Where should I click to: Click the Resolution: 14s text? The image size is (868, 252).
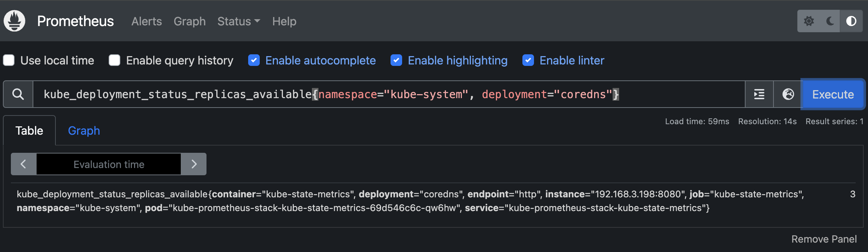767,121
